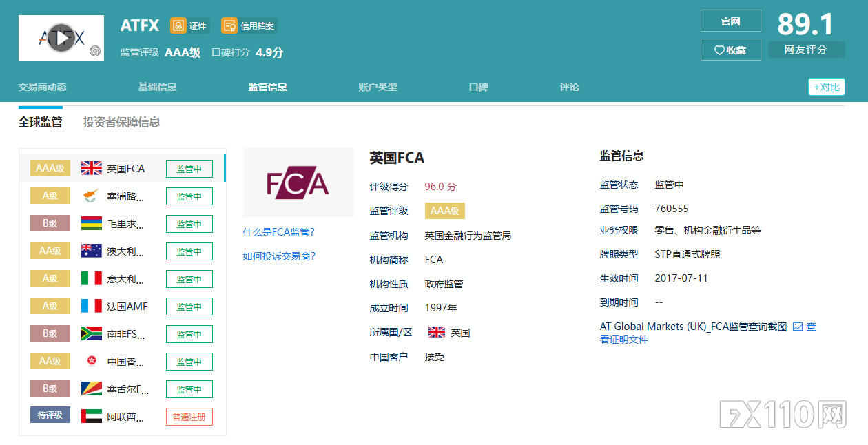Click the UAE flag icon in list

[92, 417]
